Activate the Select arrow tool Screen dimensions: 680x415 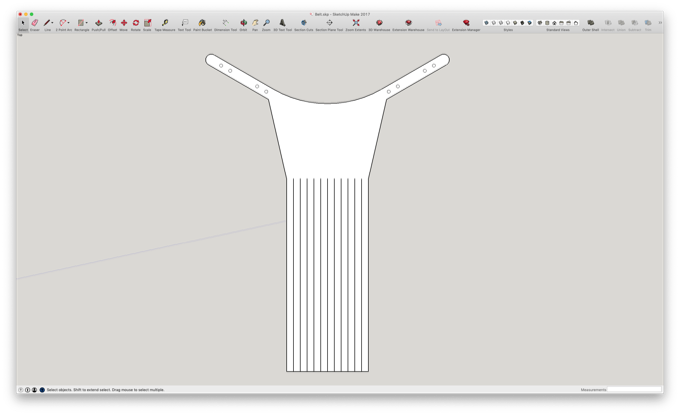point(23,23)
